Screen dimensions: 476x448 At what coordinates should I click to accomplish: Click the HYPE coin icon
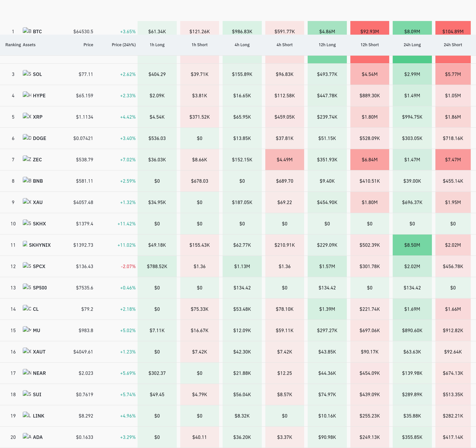(27, 95)
